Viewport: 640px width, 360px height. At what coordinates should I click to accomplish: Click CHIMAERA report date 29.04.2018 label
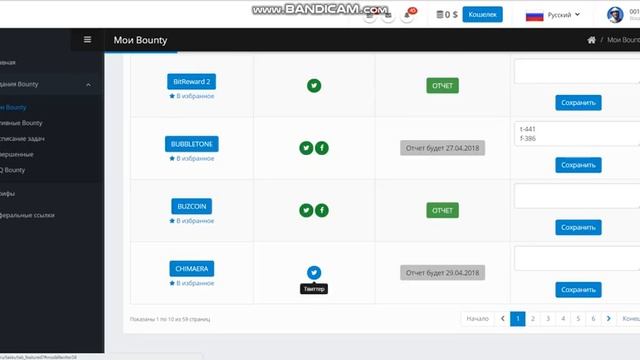click(442, 273)
